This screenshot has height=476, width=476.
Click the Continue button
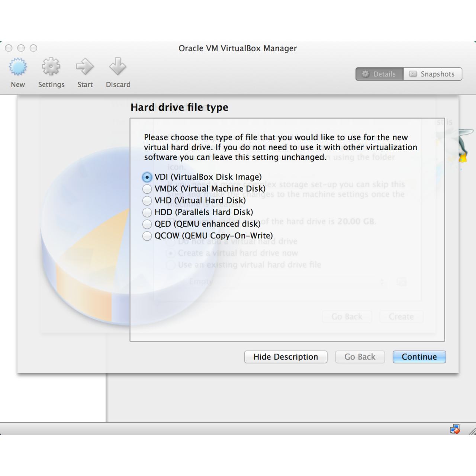(419, 357)
